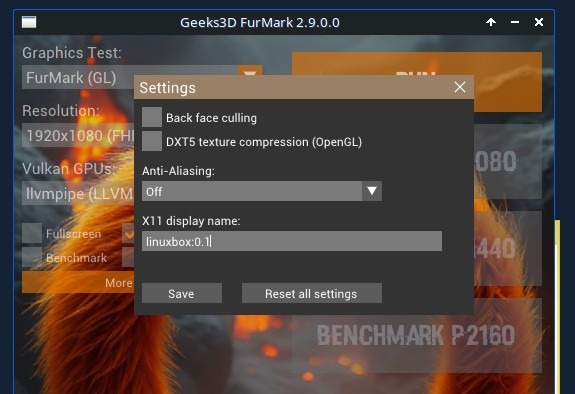Click the X11 display name label
Screen dimensions: 575x394
click(191, 221)
